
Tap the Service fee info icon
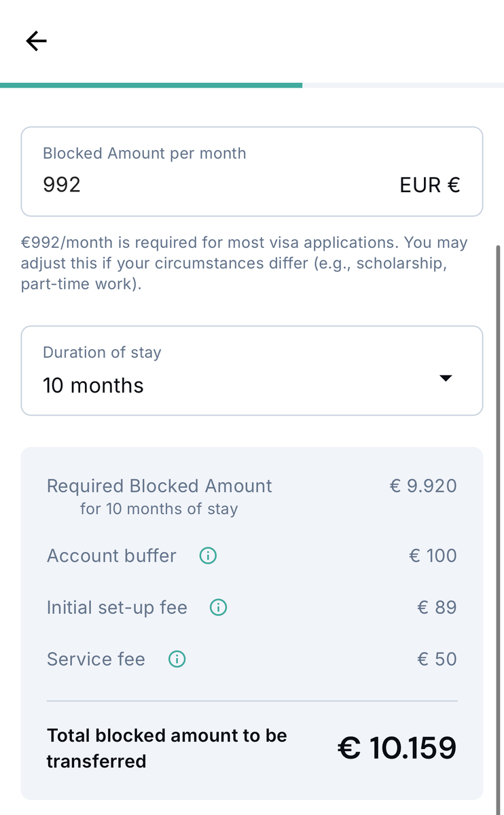(177, 659)
